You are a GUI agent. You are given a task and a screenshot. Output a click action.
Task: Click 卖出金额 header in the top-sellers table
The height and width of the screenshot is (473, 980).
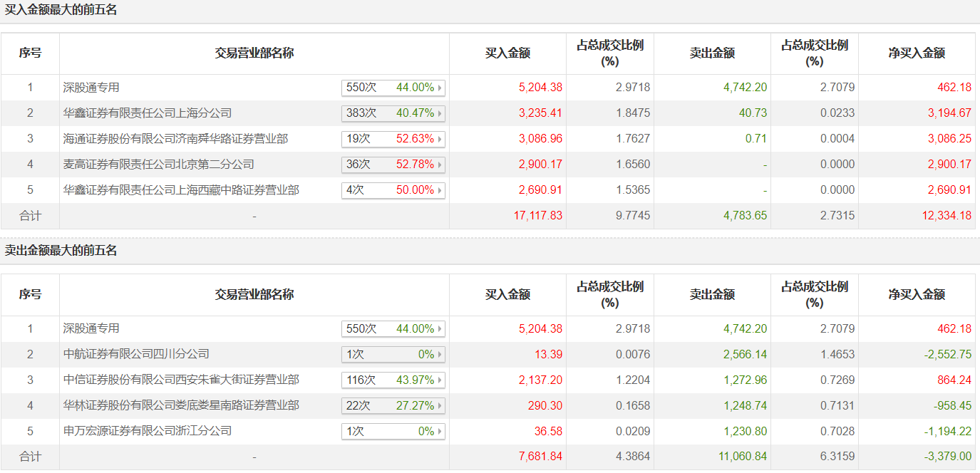point(711,295)
